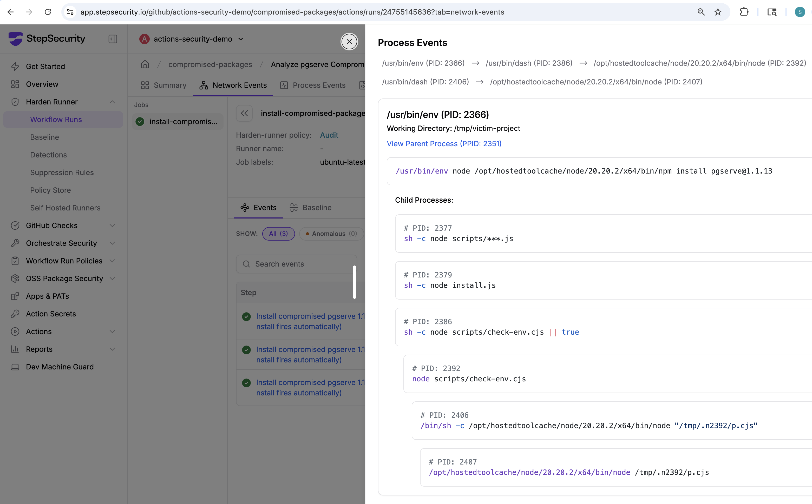Click the Audit policy link
This screenshot has height=504, width=812.
click(x=329, y=135)
